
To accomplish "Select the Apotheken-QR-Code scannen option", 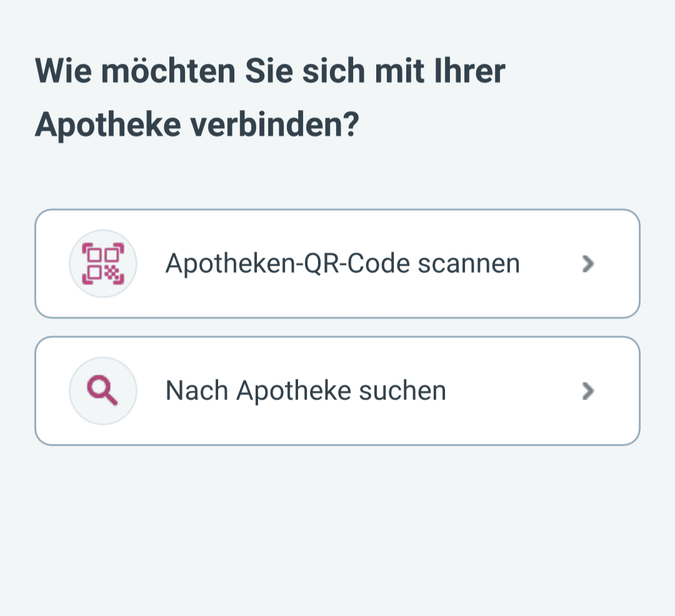I will [337, 264].
